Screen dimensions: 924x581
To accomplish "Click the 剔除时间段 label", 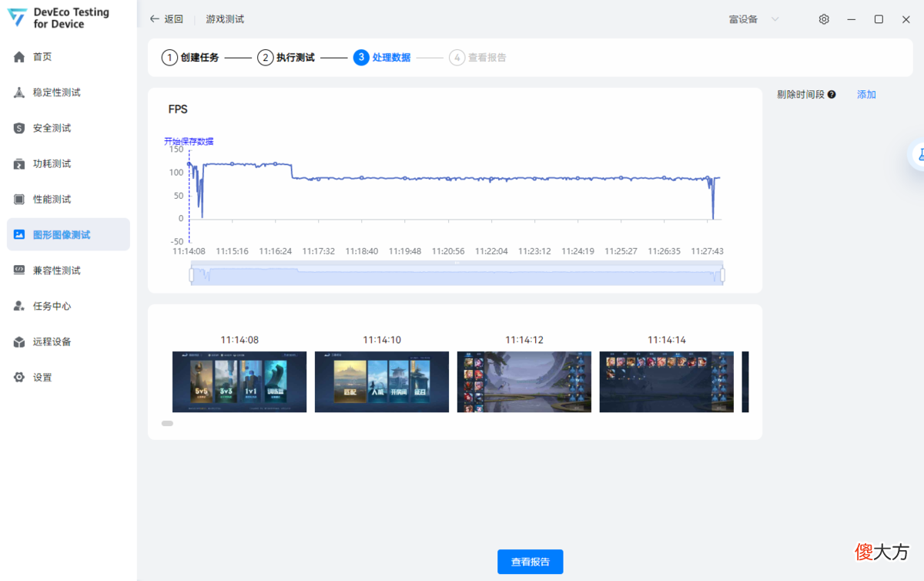I will tap(801, 95).
